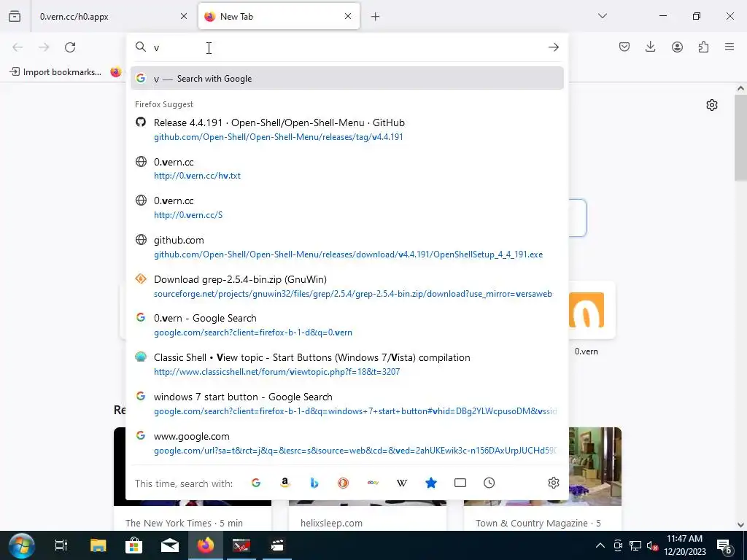Image resolution: width=747 pixels, height=560 pixels.
Task: Open new tab page personalize gear
Action: (712, 105)
